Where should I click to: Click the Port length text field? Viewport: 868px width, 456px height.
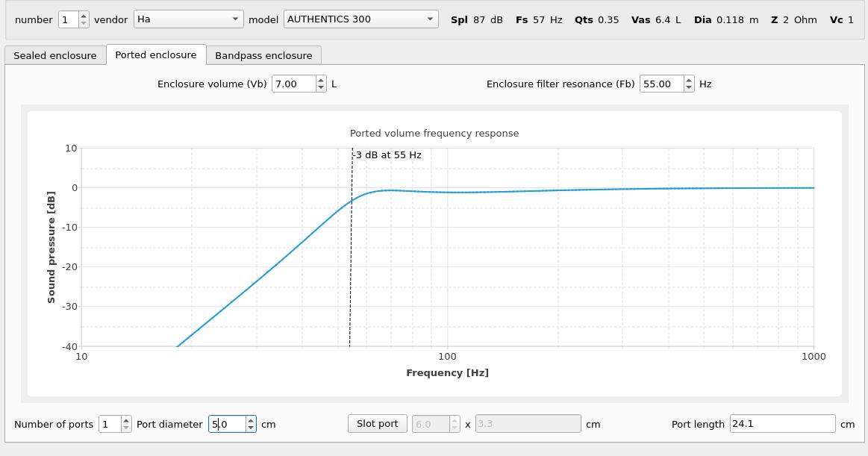point(781,424)
